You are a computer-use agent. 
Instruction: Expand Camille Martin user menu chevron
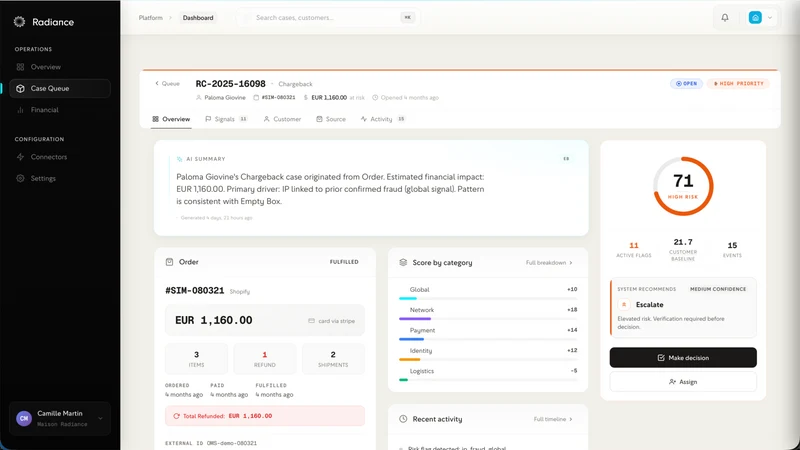pyautogui.click(x=101, y=418)
